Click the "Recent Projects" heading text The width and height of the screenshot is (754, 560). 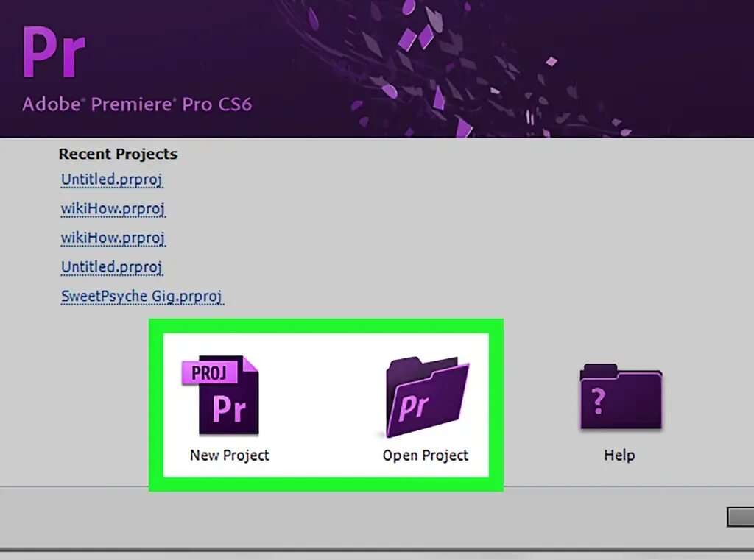(x=118, y=154)
